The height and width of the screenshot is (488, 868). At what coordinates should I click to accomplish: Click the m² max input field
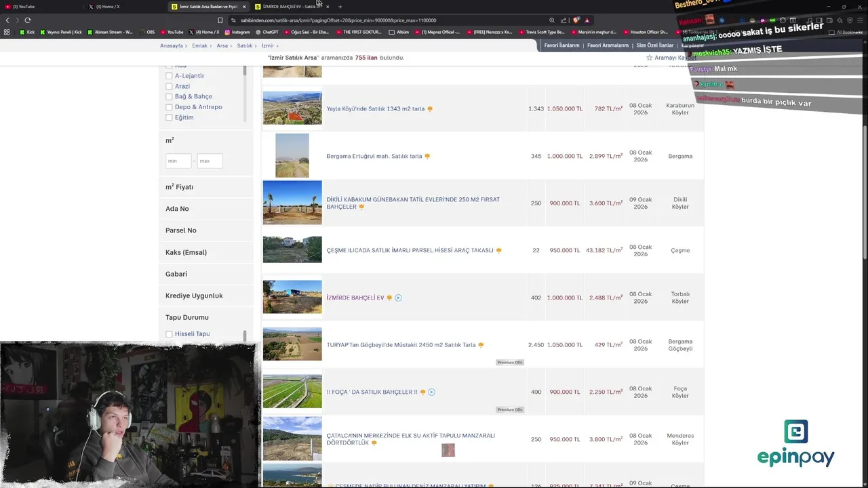[x=210, y=161]
